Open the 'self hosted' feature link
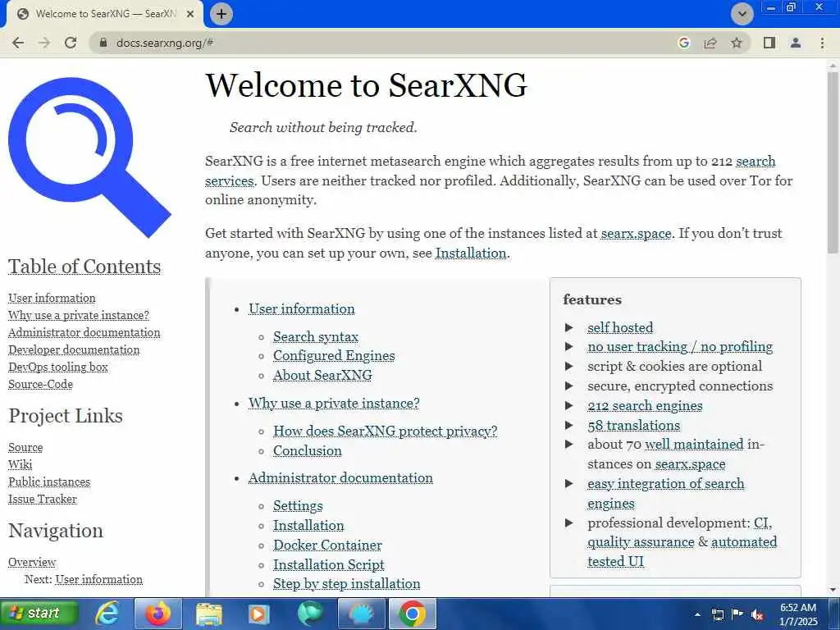This screenshot has height=630, width=840. 620,327
